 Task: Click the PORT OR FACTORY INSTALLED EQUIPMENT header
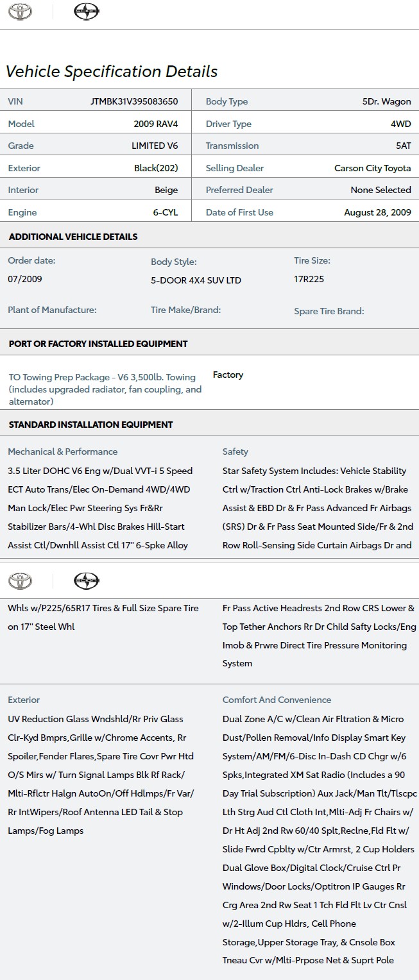coord(98,344)
